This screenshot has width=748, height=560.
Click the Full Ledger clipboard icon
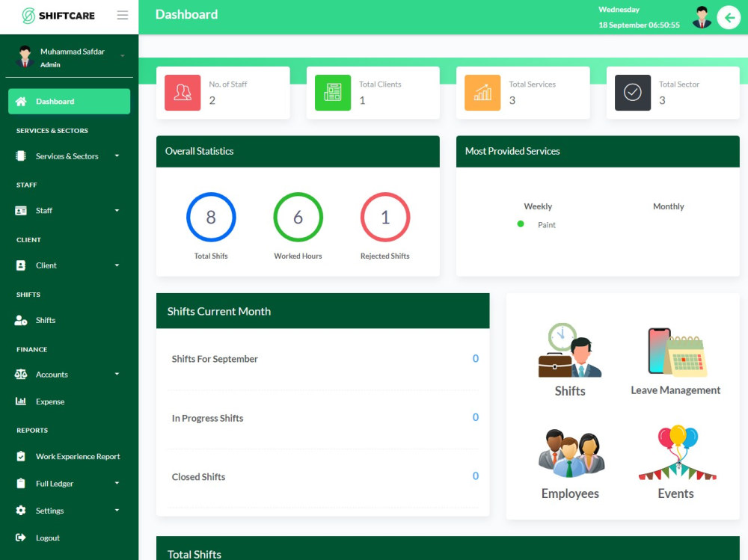(20, 483)
